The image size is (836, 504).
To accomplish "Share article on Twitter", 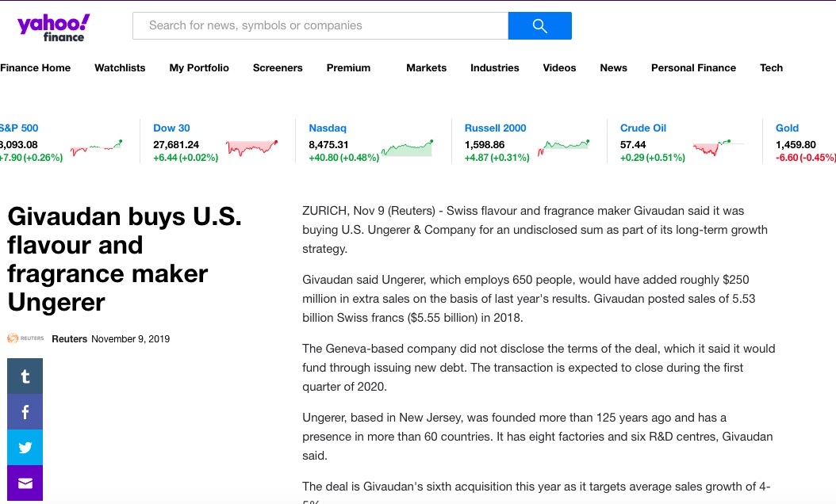I will coord(25,448).
